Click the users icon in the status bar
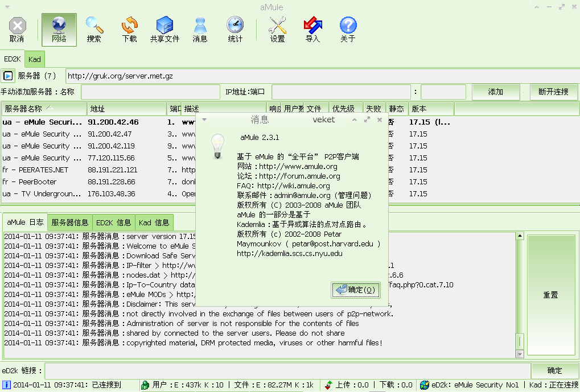Screen dimensions: 580x392 coord(145,385)
